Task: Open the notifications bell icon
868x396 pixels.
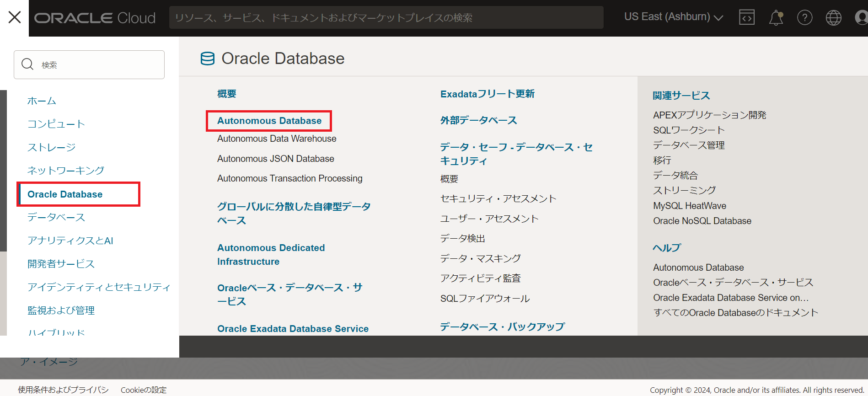Action: click(x=776, y=17)
